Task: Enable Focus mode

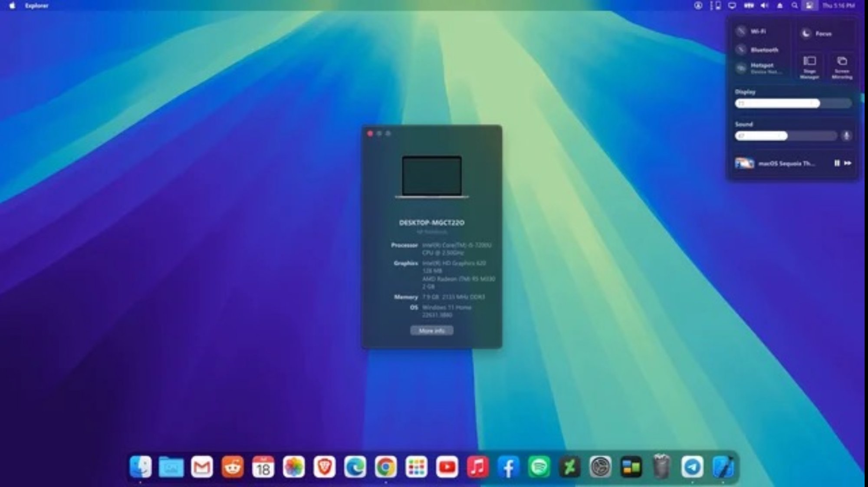Action: tap(806, 33)
